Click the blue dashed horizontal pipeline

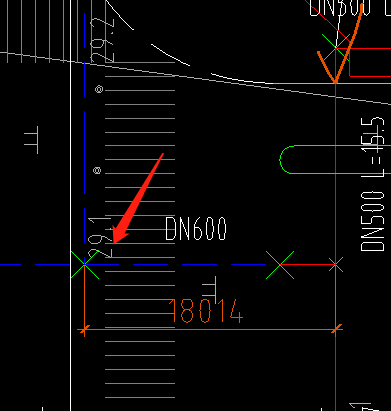133,265
